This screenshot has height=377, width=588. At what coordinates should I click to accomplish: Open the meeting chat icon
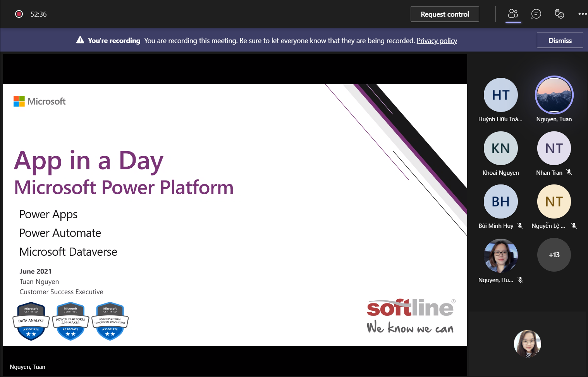(x=536, y=14)
